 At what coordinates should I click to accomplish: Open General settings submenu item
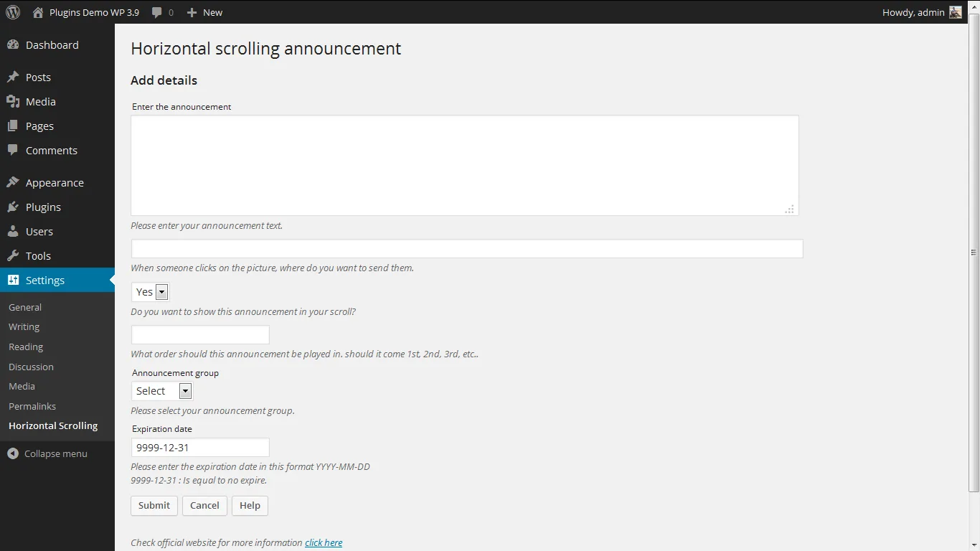click(25, 307)
